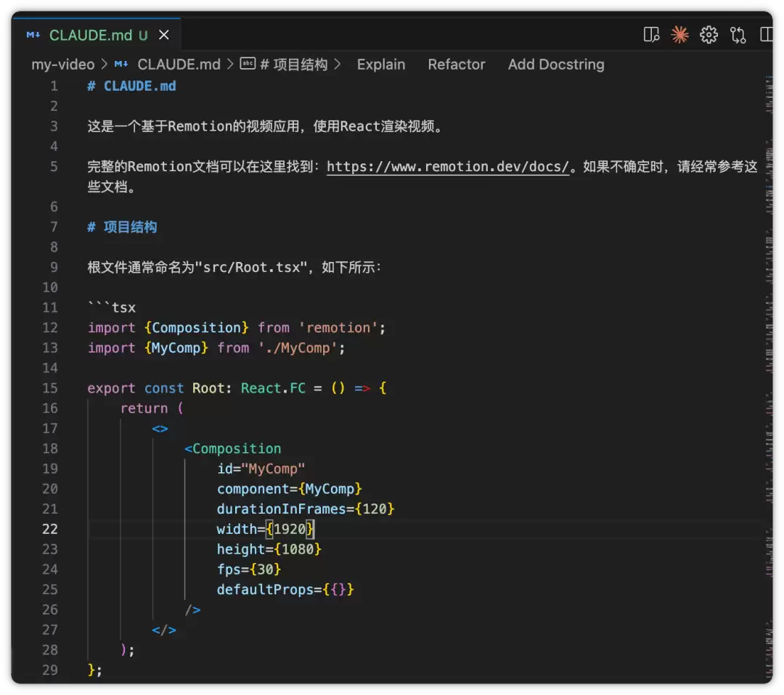Click 'defaultProps={{}}' text

(285, 589)
